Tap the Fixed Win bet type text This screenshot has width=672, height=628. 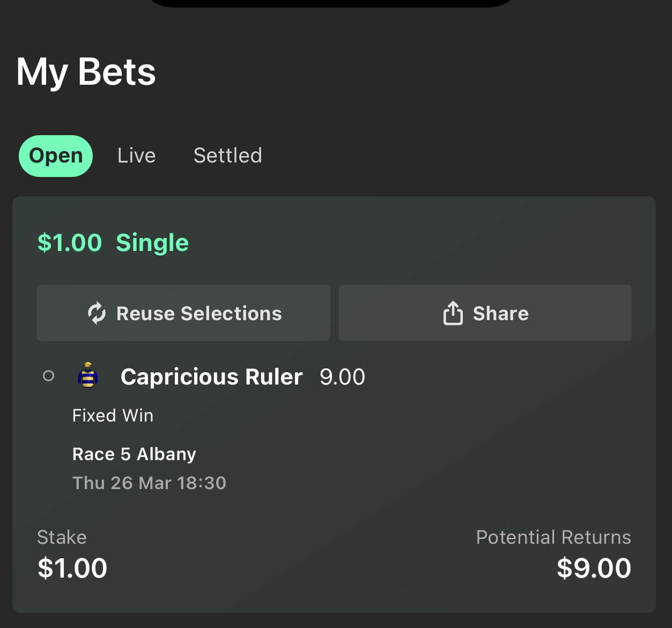click(113, 416)
